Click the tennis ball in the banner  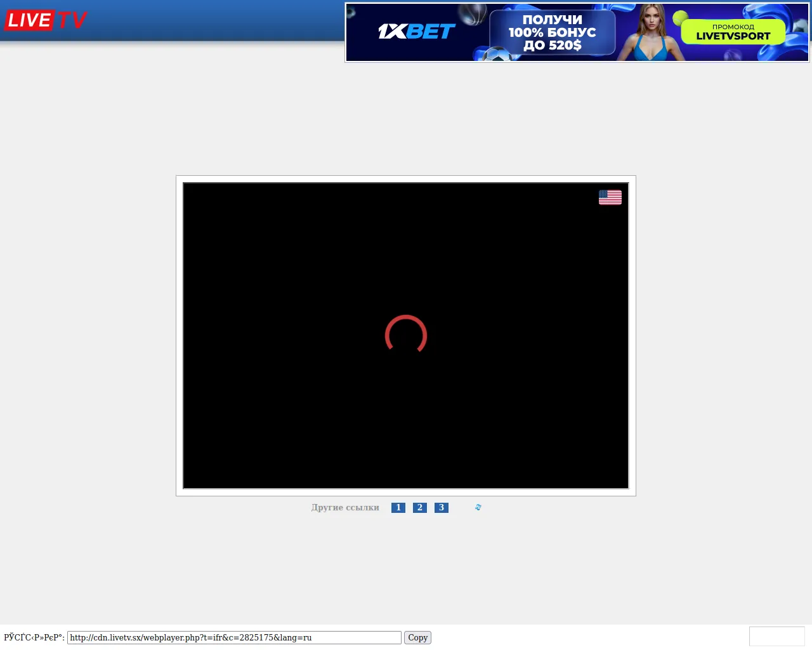[680, 17]
